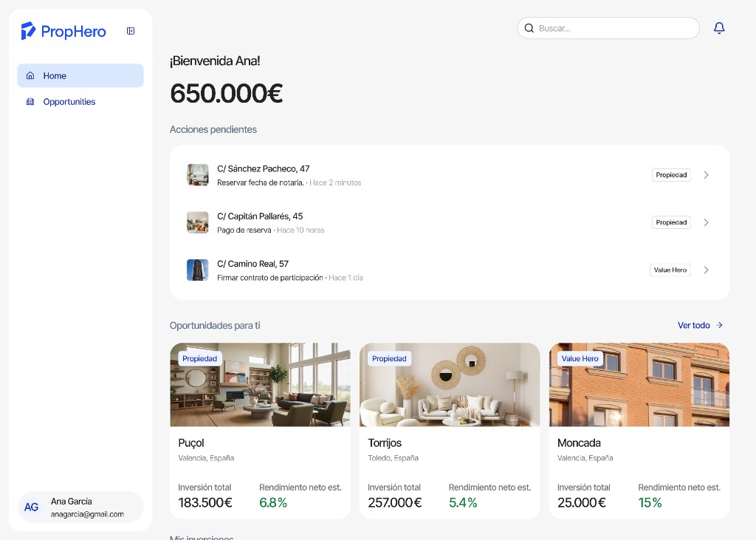Viewport: 756px width, 540px height.
Task: Select the Home house icon
Action: click(30, 75)
